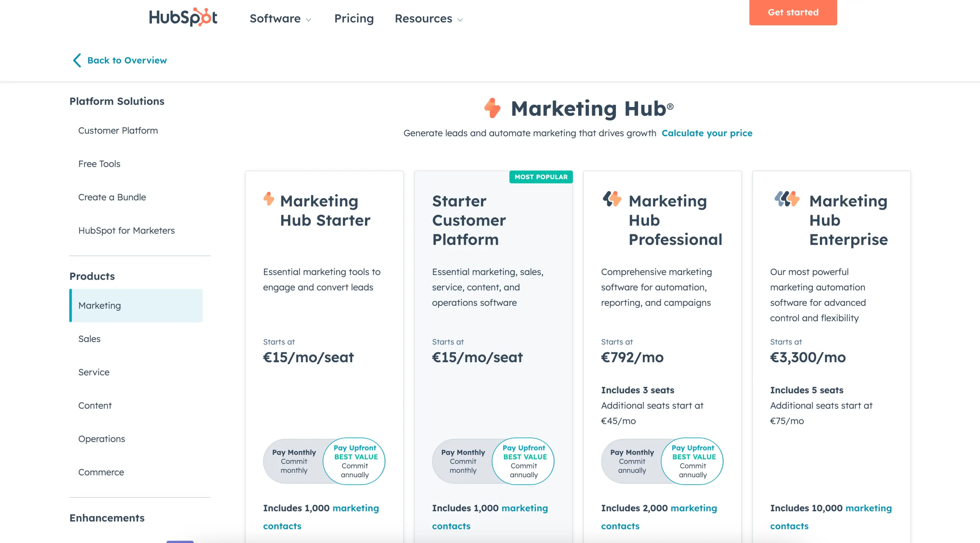Image resolution: width=980 pixels, height=543 pixels.
Task: Click the HubSpot logo
Action: (x=183, y=17)
